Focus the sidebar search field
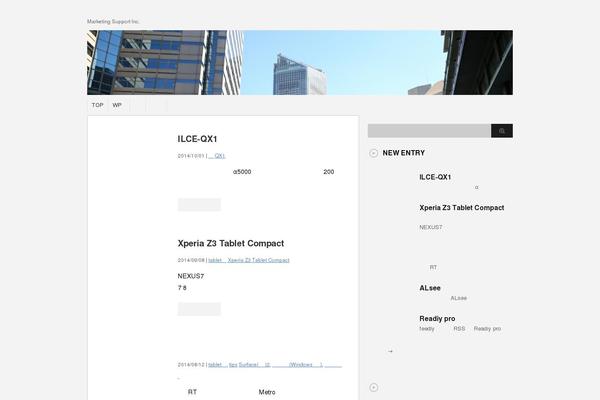600x400 pixels. (x=429, y=131)
